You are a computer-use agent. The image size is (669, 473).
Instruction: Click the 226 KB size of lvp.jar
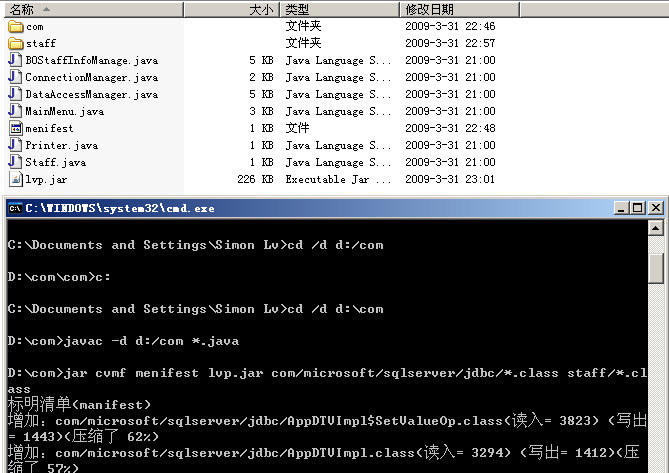coord(255,179)
